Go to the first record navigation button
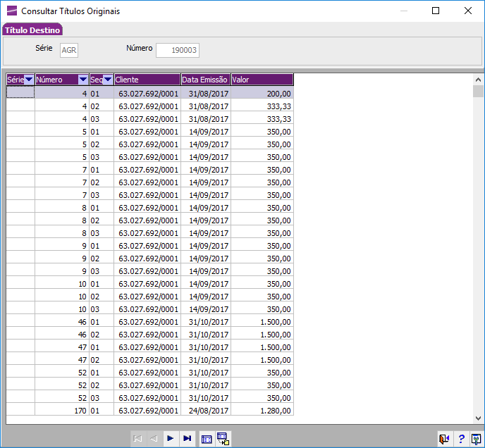This screenshot has width=485, height=448. [x=138, y=438]
